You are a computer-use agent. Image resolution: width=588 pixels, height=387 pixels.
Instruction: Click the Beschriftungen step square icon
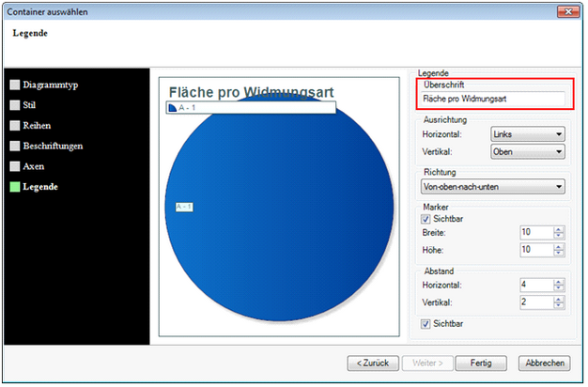pyautogui.click(x=15, y=146)
